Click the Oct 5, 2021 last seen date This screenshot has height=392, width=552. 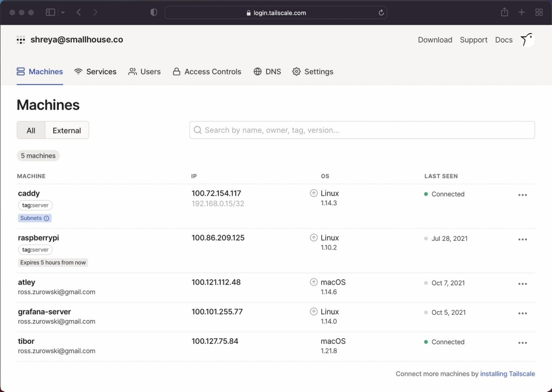pyautogui.click(x=448, y=312)
